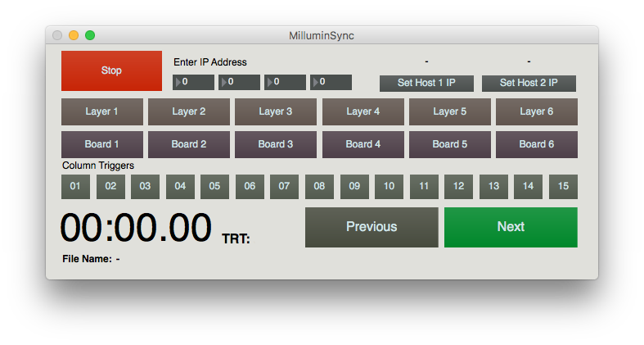Click the red Stop button
The height and width of the screenshot is (345, 644).
[x=111, y=70]
